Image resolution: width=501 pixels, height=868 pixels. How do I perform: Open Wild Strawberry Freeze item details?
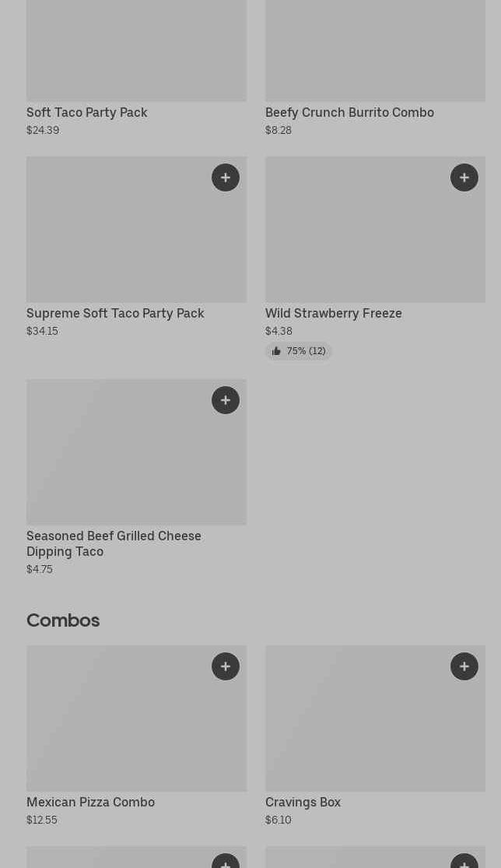pos(333,314)
